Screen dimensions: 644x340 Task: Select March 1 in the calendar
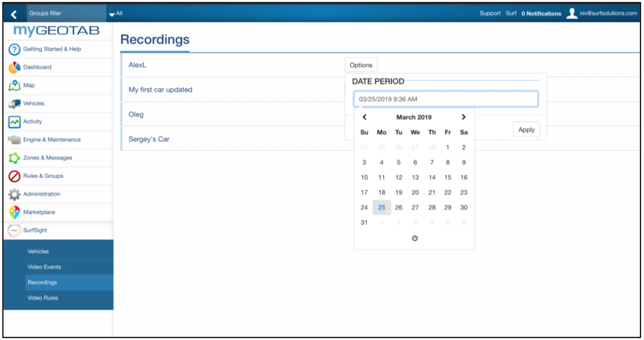click(x=448, y=147)
